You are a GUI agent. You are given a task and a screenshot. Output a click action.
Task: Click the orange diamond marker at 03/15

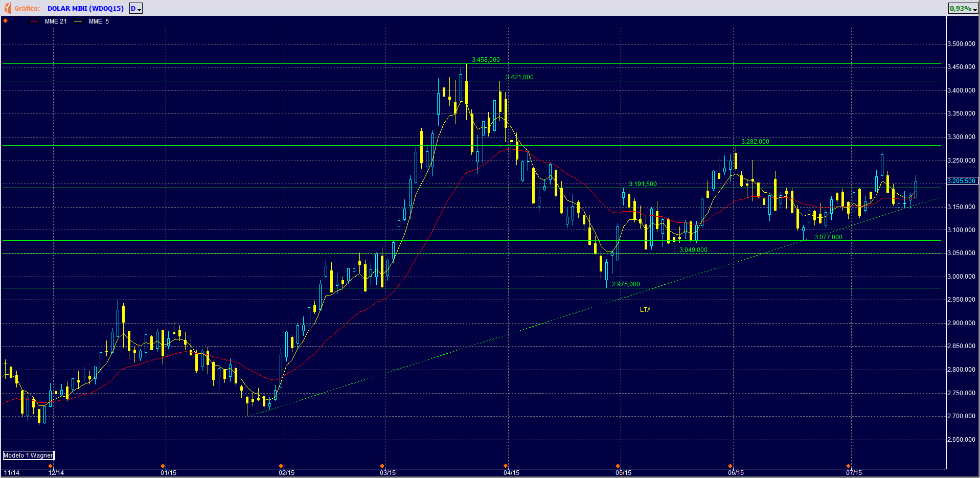tap(382, 466)
